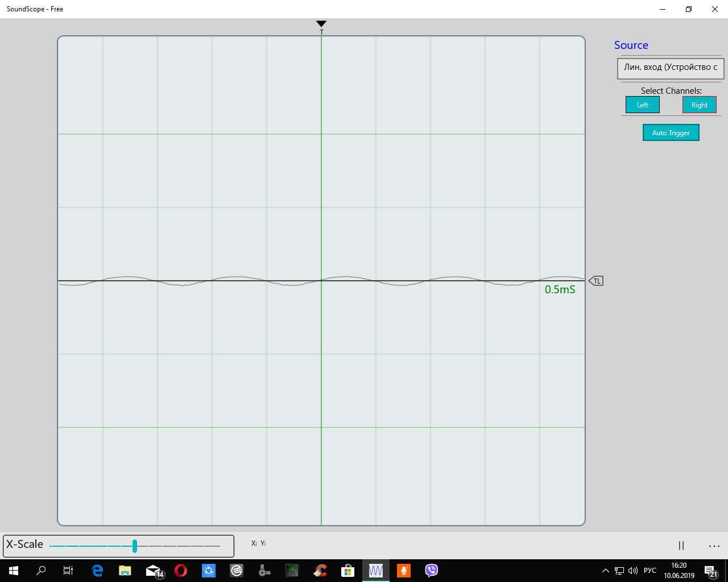
Task: Click the X-Scale slider handle
Action: click(135, 546)
